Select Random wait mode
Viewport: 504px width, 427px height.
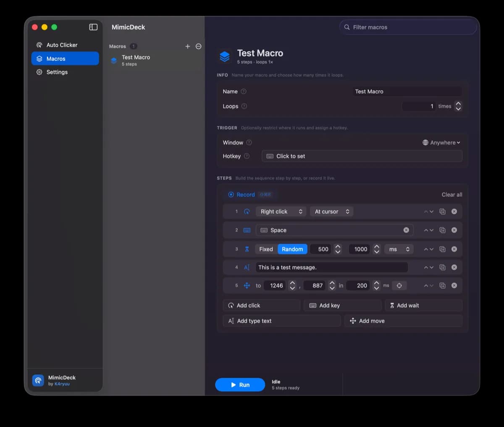click(292, 249)
